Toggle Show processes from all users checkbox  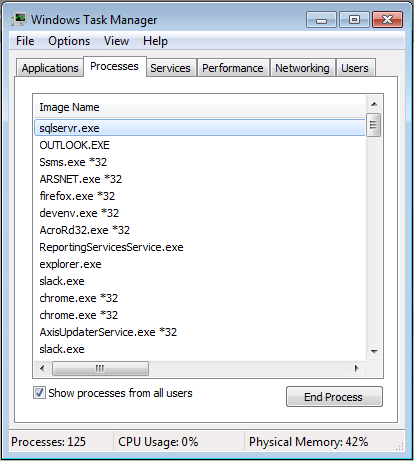point(39,393)
